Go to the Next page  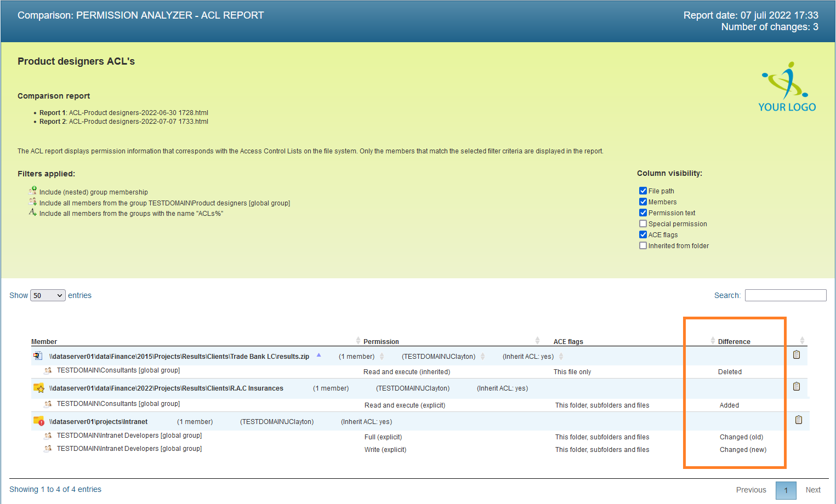pos(813,490)
